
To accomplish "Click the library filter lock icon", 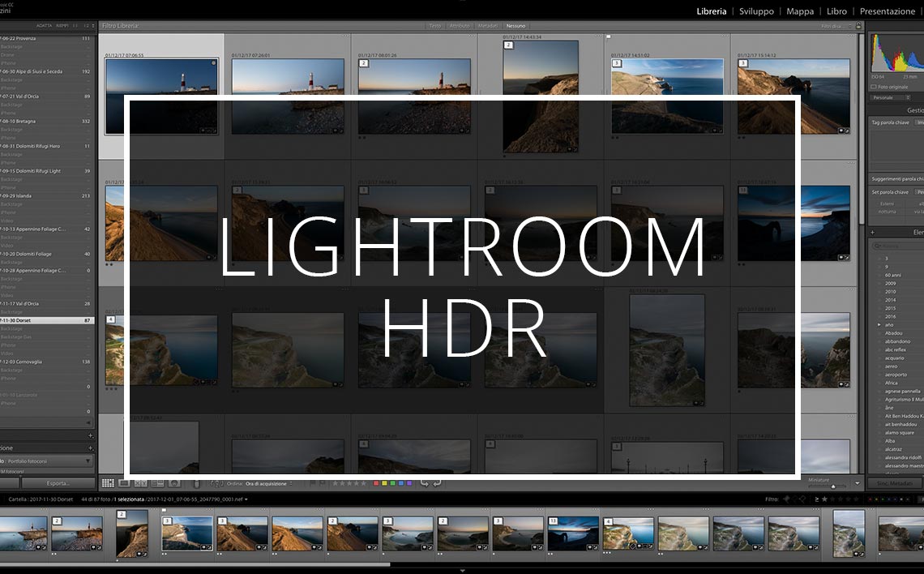I will pyautogui.click(x=858, y=26).
